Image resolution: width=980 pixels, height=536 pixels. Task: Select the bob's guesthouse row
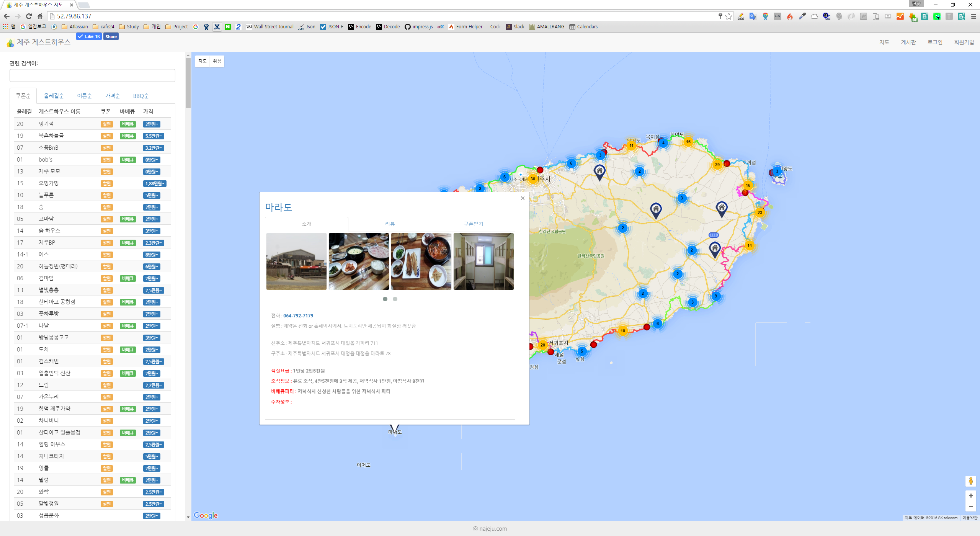(92, 160)
